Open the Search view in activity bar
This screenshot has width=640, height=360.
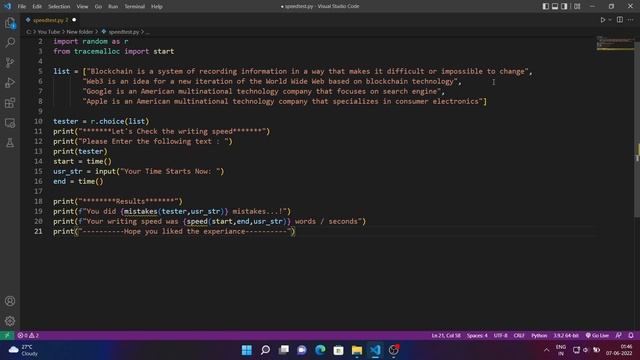tap(10, 42)
